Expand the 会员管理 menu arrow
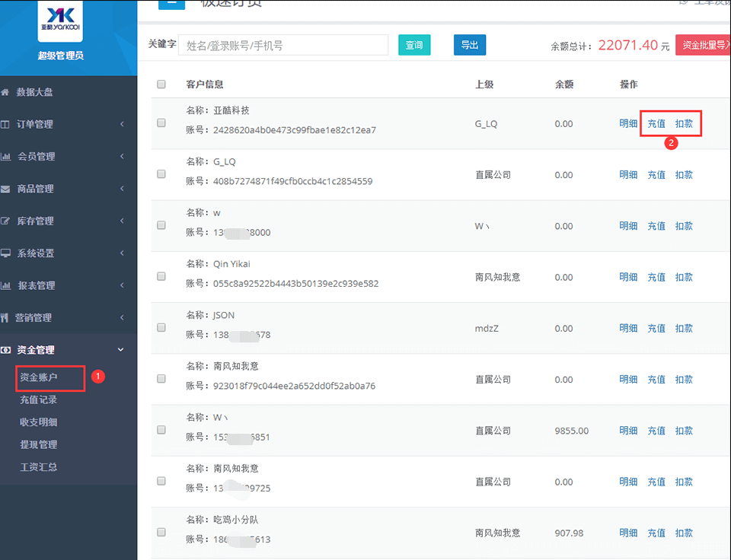The image size is (731, 560). pyautogui.click(x=122, y=156)
